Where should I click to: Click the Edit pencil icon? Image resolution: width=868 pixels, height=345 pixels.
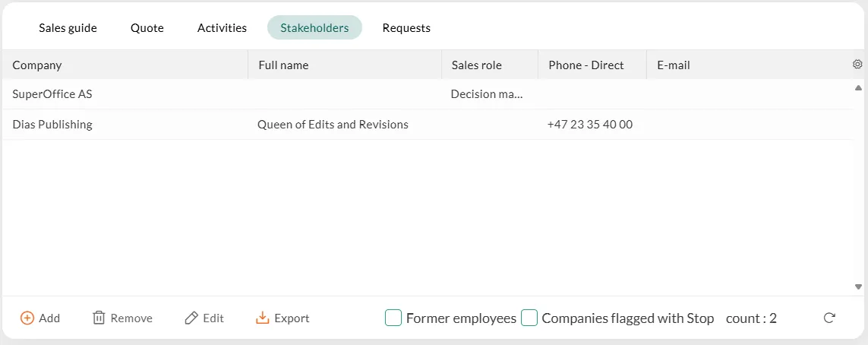(x=191, y=318)
